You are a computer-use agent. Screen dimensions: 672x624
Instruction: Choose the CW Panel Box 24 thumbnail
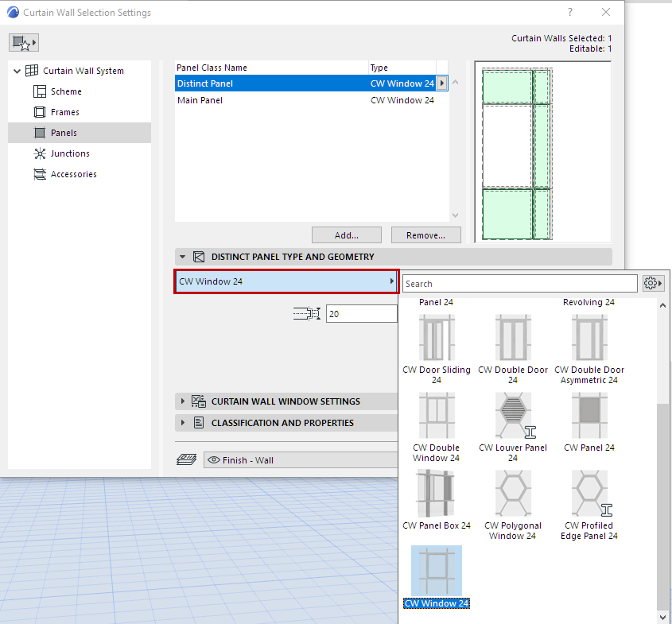click(437, 494)
